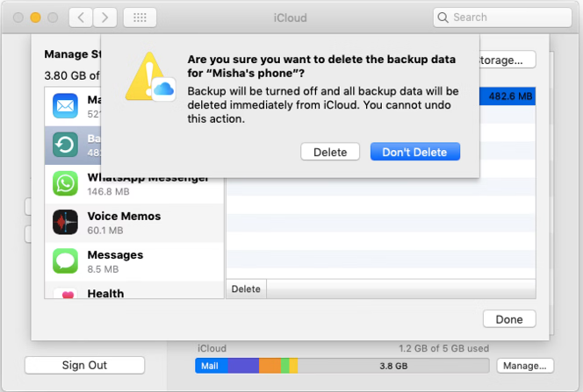The height and width of the screenshot is (392, 583).
Task: Select the WhatsApp Messenger icon
Action: (65, 183)
